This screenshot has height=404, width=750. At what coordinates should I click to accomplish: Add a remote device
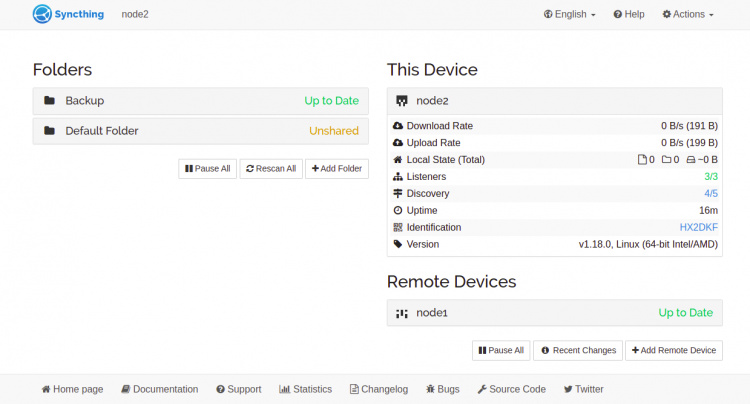coord(673,350)
